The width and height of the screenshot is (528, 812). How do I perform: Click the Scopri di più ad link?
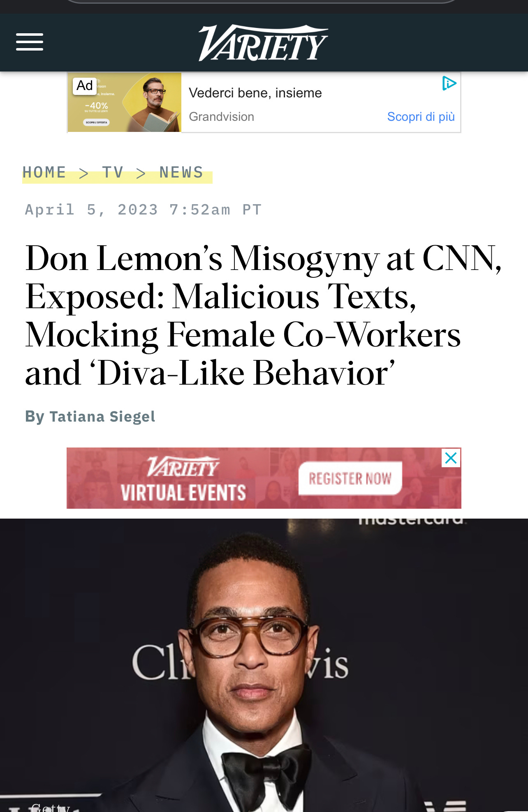point(421,117)
